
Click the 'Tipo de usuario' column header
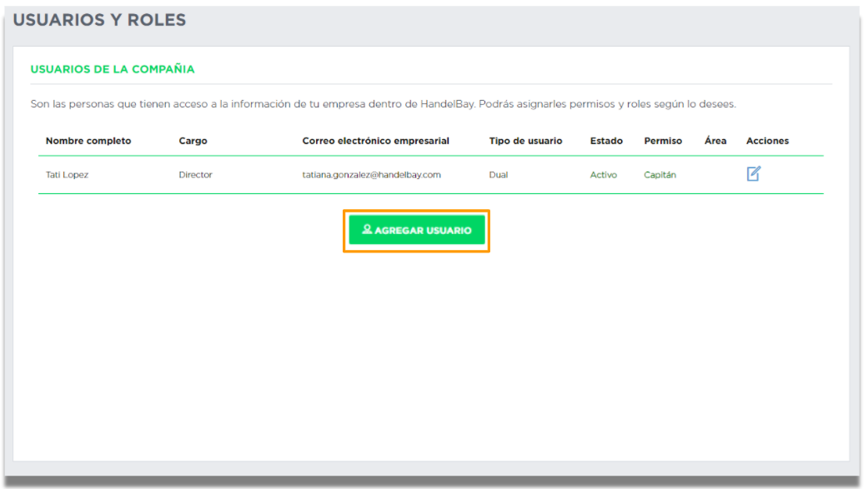(x=525, y=141)
